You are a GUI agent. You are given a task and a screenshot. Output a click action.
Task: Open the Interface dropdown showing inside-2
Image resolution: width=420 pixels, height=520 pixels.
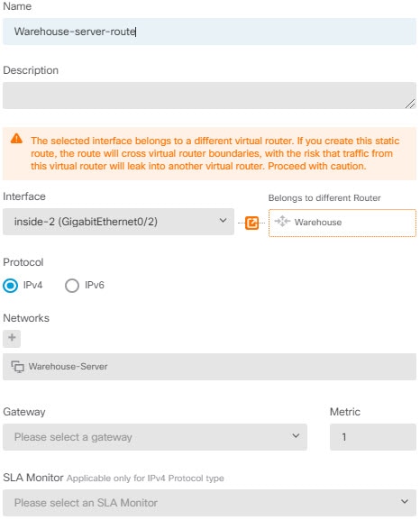pyautogui.click(x=118, y=222)
